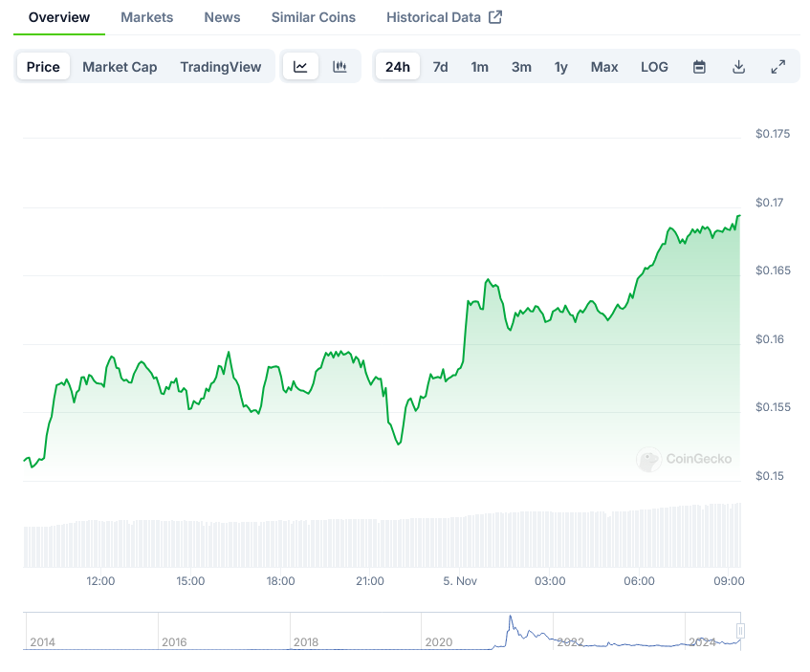Select the 24h time range
The image size is (810, 672).
[398, 67]
